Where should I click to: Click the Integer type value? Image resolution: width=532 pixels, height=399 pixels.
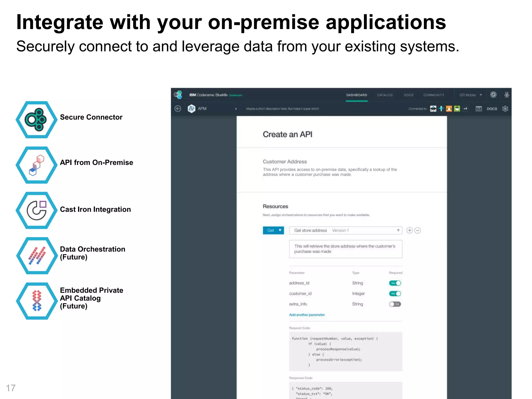358,294
